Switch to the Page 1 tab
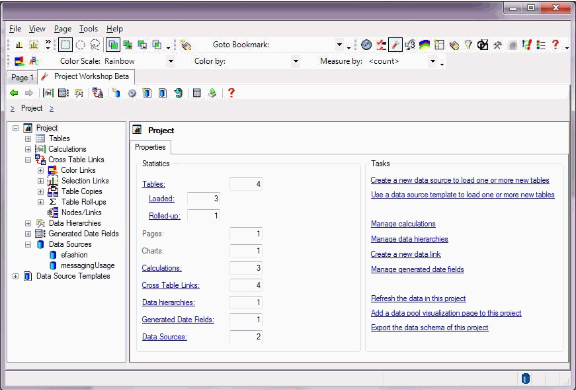Image resolution: width=576 pixels, height=390 pixels. 22,77
